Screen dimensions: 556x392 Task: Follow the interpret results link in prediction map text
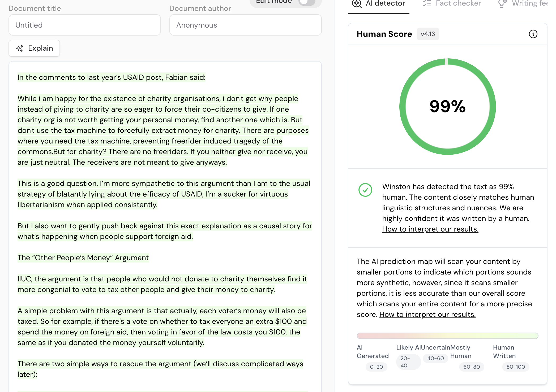click(427, 314)
